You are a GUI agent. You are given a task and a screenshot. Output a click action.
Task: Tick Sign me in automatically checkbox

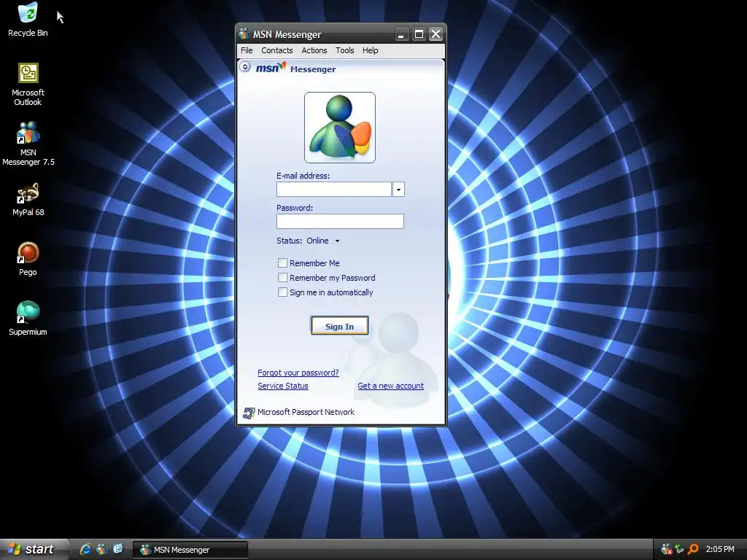coord(282,292)
